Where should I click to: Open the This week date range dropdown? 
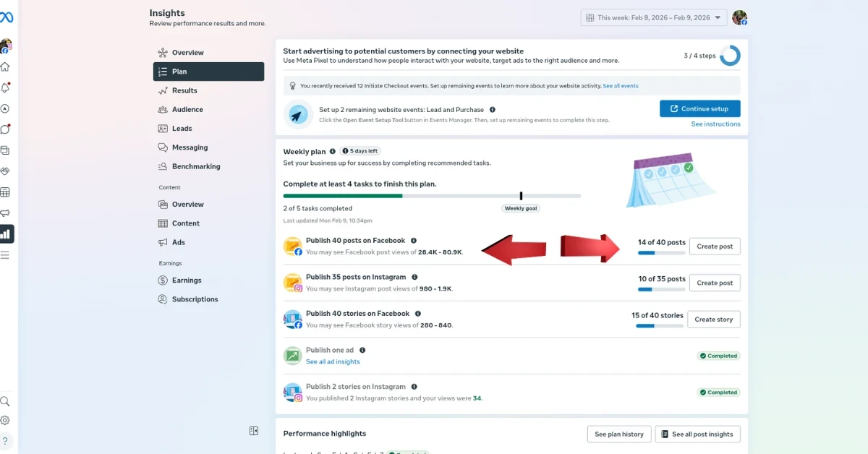tap(653, 17)
